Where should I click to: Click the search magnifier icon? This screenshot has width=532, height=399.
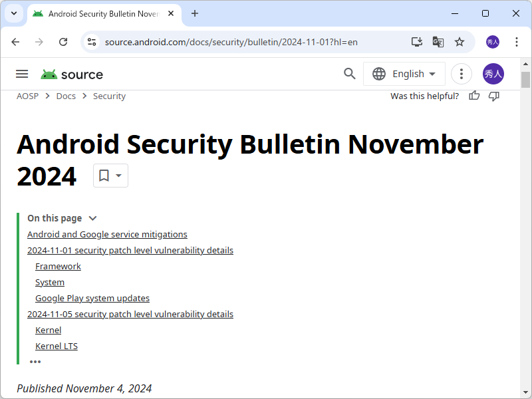pyautogui.click(x=349, y=74)
